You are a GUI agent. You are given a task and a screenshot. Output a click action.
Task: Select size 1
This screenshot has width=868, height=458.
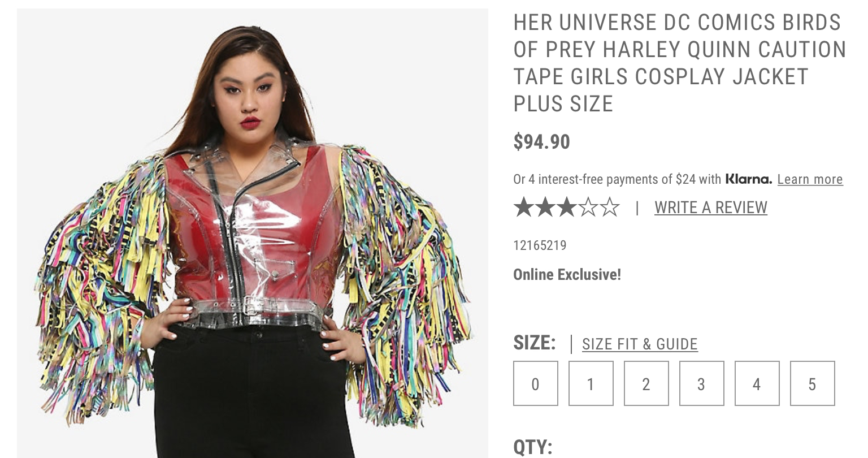coord(591,383)
